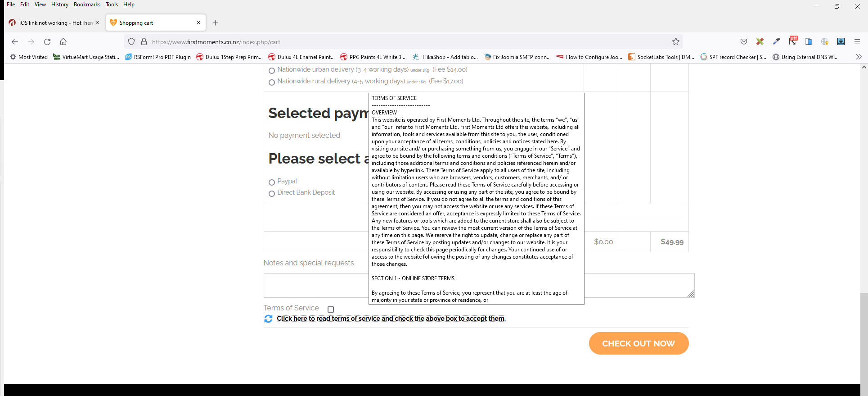Choose Paypal as payment method
The width and height of the screenshot is (868, 396).
(272, 182)
